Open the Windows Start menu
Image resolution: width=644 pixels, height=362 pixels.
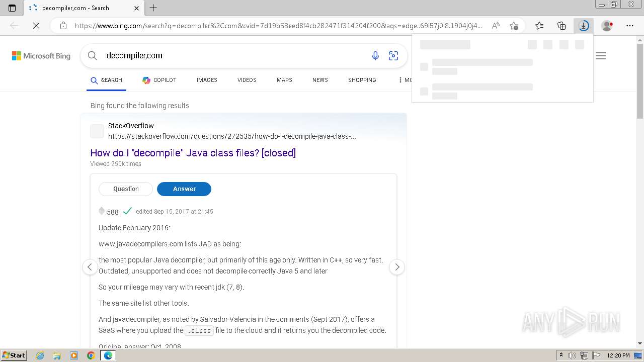point(14,355)
